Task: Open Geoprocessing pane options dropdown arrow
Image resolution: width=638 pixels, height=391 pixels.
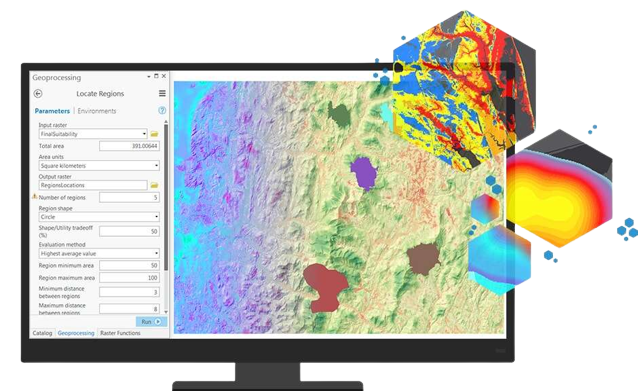Action: coord(149,76)
